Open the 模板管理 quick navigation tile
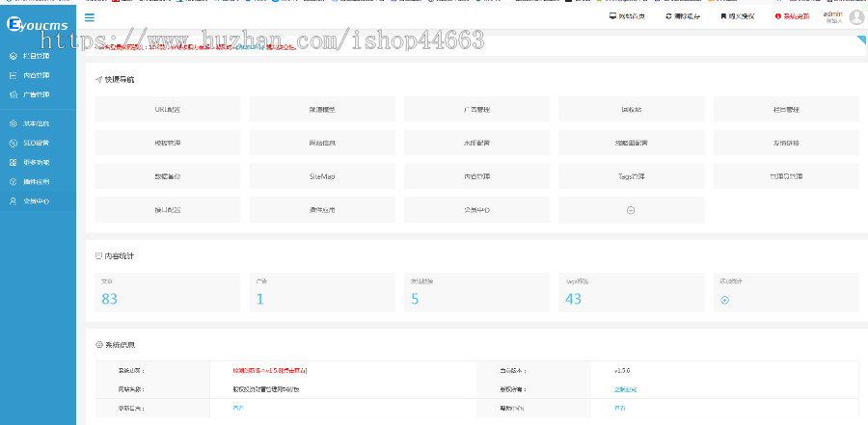The width and height of the screenshot is (868, 425). (167, 143)
